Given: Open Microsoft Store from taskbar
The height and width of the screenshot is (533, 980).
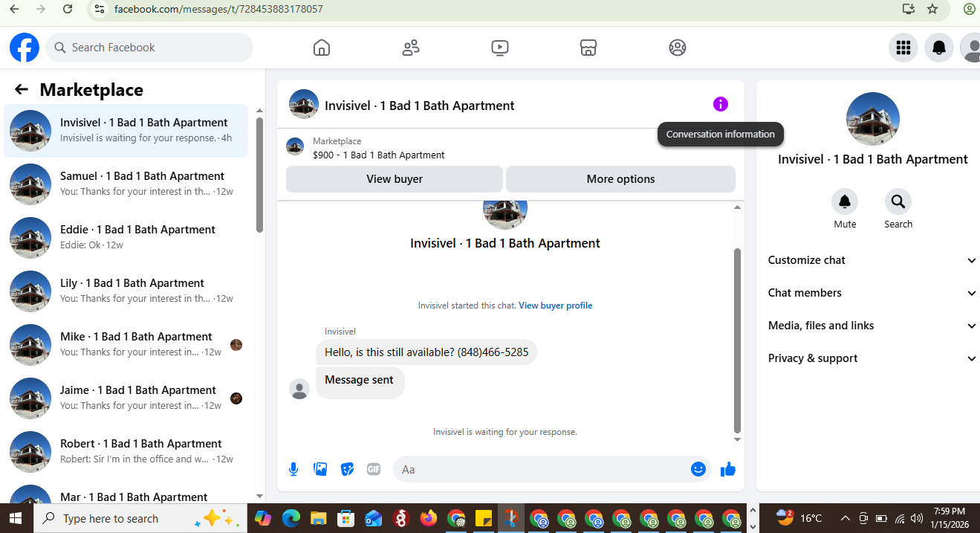Looking at the screenshot, I should pos(345,518).
